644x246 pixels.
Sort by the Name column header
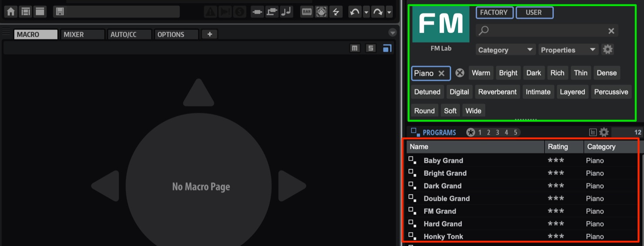pyautogui.click(x=476, y=147)
